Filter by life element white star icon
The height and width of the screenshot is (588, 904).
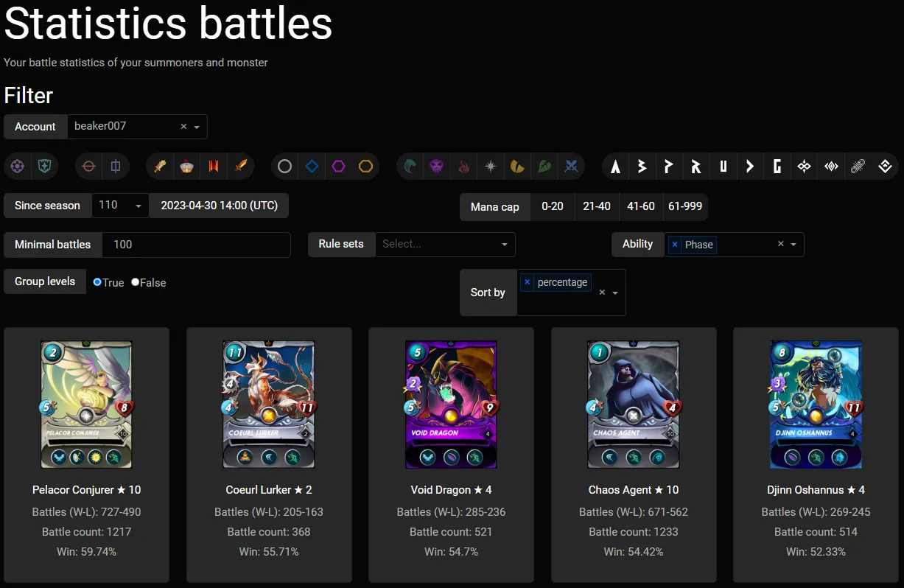[x=491, y=167]
